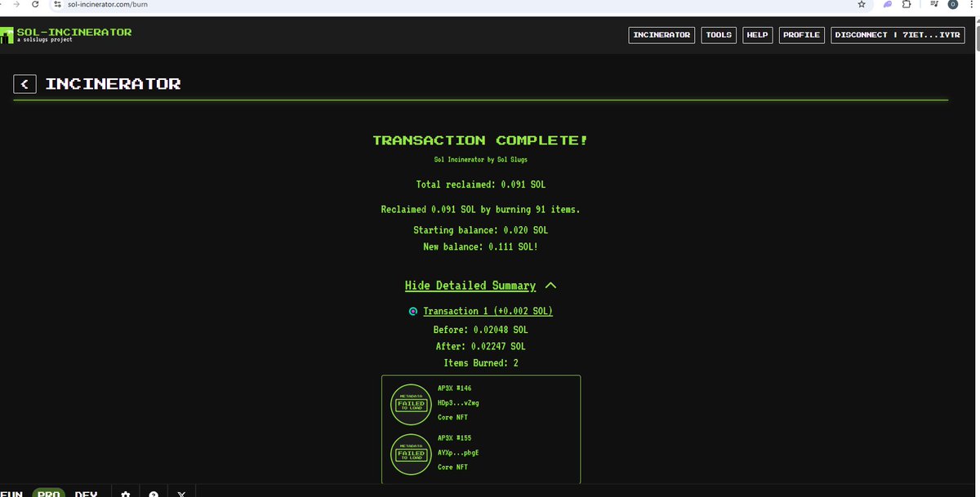The height and width of the screenshot is (497, 980).
Task: Collapse summary using the chevron-up arrow
Action: [x=550, y=286]
